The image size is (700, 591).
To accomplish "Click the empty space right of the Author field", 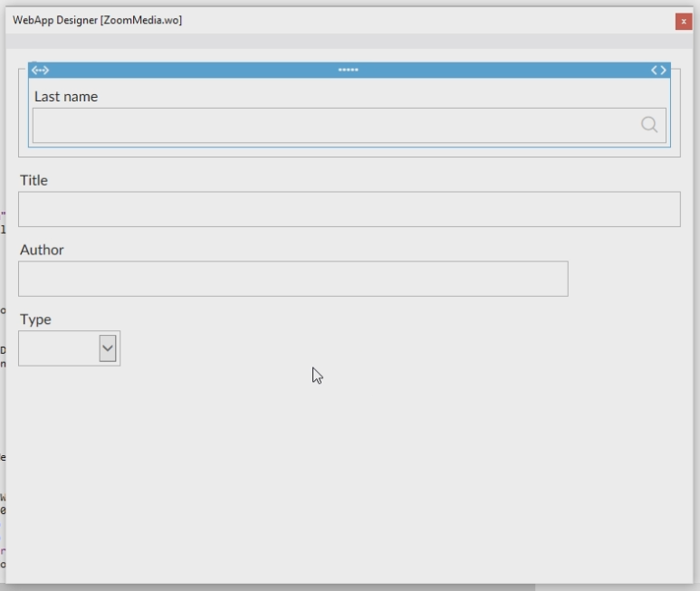I will (625, 279).
